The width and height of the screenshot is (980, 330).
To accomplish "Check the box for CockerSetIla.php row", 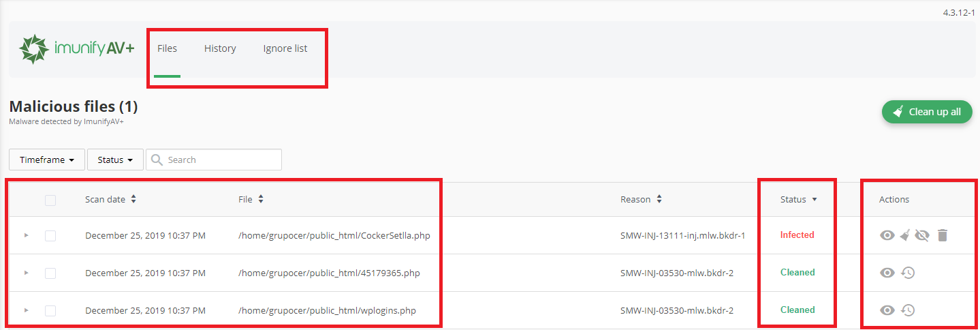I will (50, 236).
